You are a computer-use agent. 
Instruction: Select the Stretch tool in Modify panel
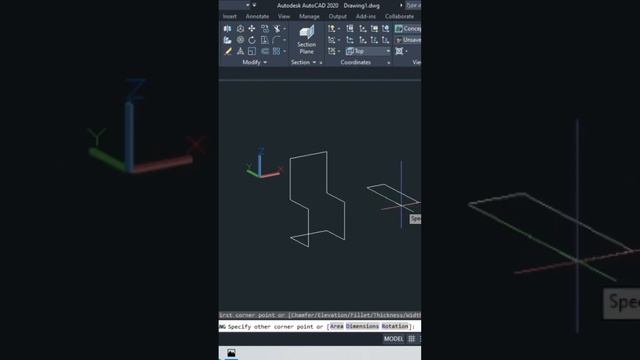point(265,40)
